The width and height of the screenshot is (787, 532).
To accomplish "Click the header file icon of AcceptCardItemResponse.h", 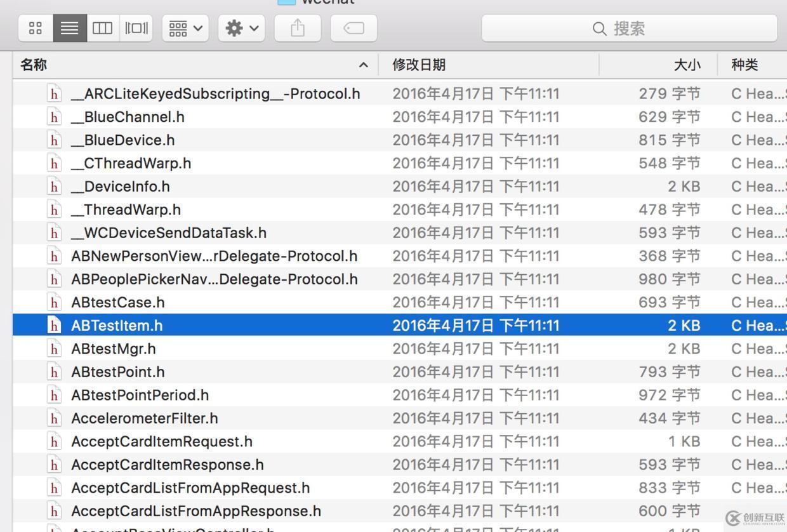I will pos(55,464).
